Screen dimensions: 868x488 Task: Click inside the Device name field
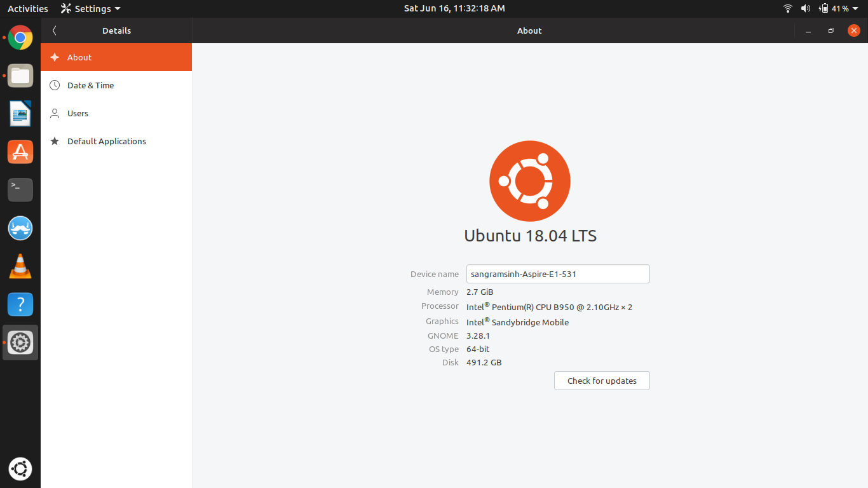click(558, 274)
